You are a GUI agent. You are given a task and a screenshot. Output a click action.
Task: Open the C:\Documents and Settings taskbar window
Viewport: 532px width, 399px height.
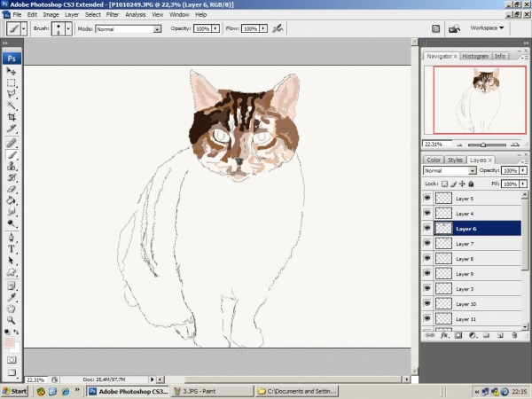[297, 391]
